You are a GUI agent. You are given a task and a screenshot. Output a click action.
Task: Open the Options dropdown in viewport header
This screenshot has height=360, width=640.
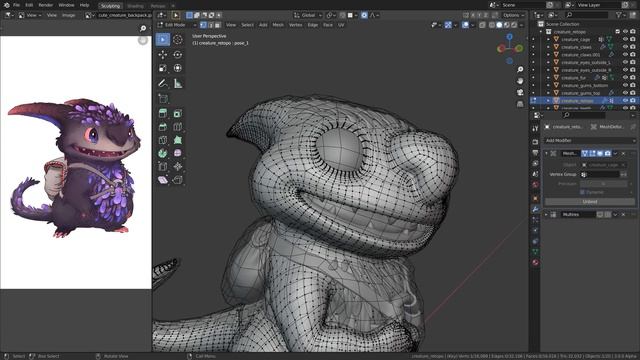[513, 15]
